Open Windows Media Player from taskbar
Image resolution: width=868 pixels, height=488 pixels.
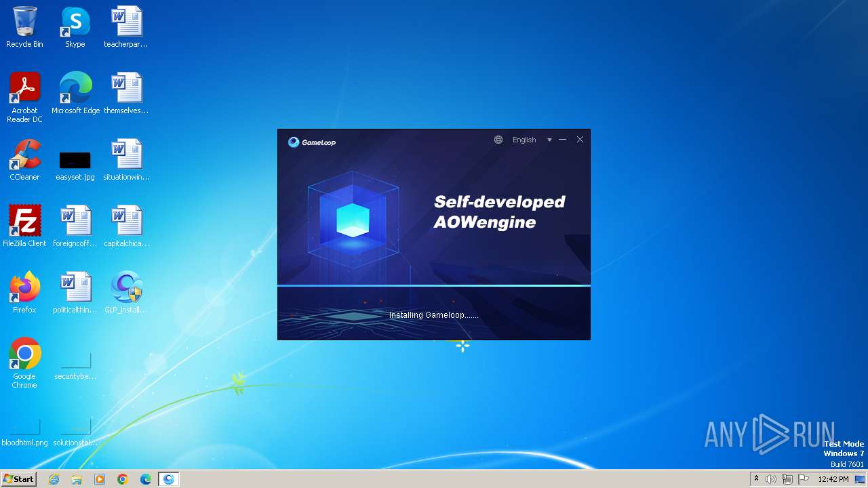tap(100, 479)
